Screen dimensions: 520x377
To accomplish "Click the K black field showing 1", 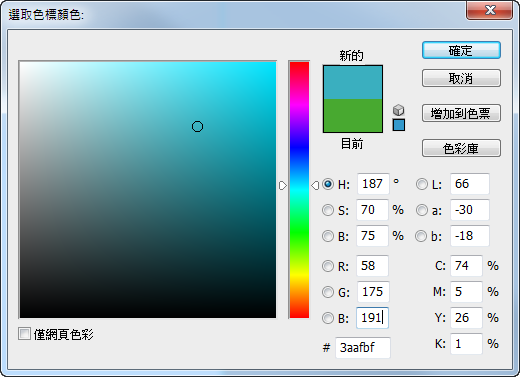I will coord(466,344).
